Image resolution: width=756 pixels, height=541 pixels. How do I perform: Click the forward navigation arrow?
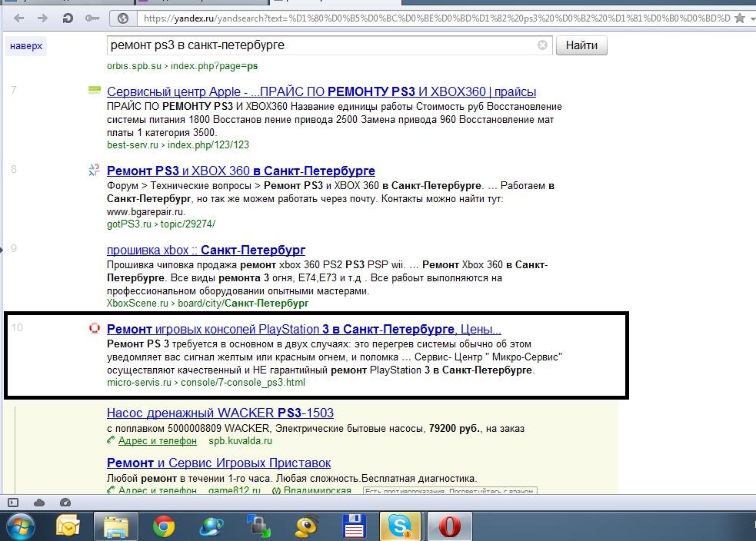(42, 18)
